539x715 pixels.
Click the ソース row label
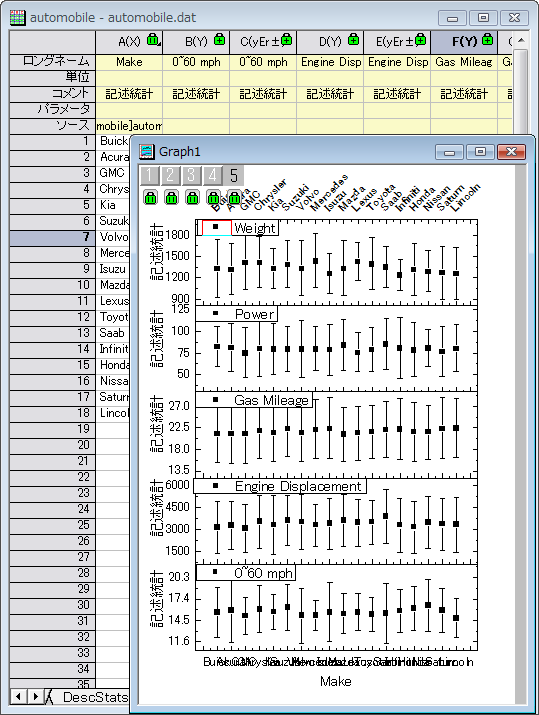(52, 126)
